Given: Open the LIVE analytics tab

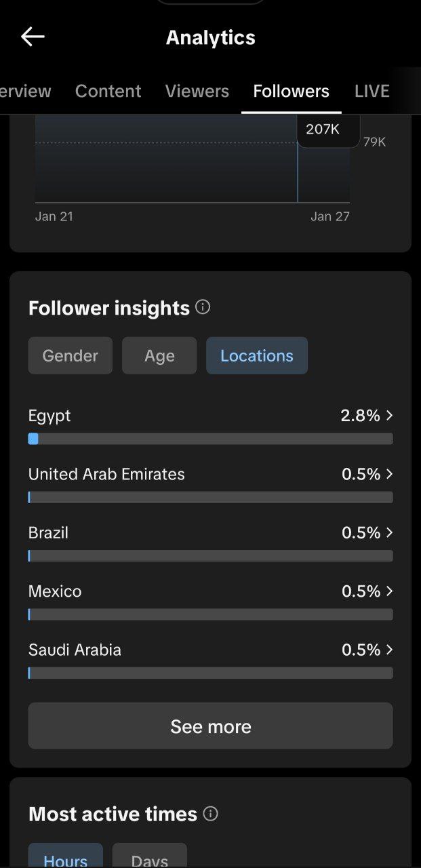Looking at the screenshot, I should point(372,91).
